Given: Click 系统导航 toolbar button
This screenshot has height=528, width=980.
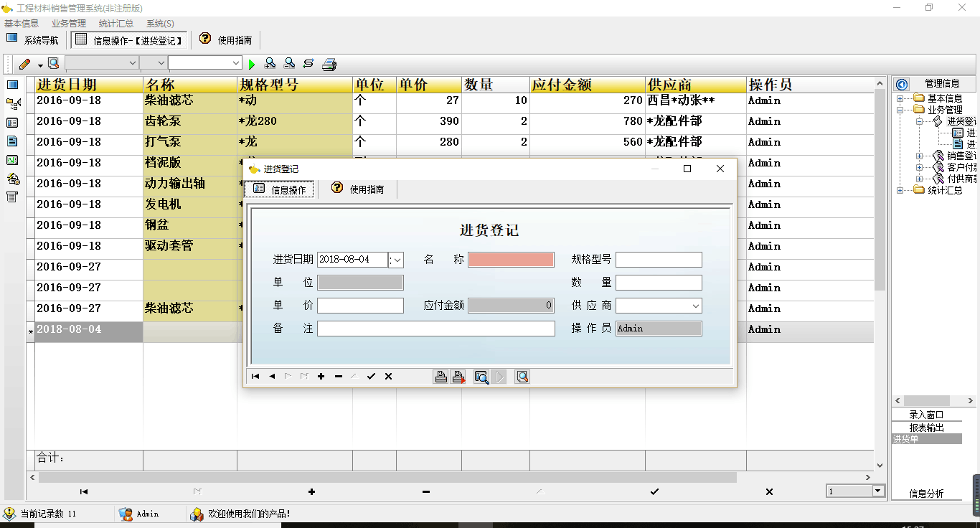Looking at the screenshot, I should pyautogui.click(x=33, y=40).
